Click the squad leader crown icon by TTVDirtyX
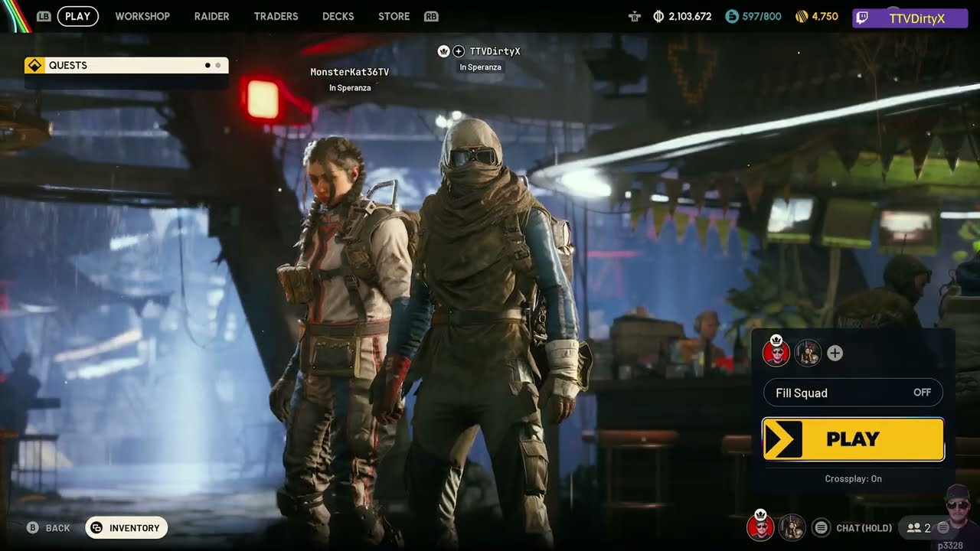Viewport: 980px width, 551px height. (x=443, y=51)
